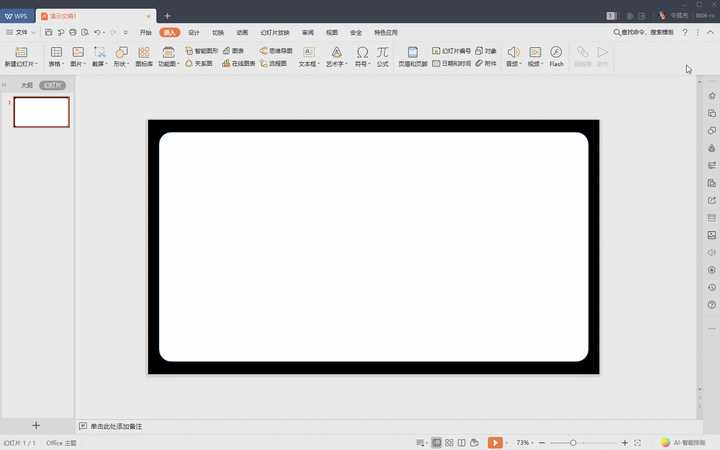Click the Function Chart (功能图) icon
This screenshot has width=720, height=450.
point(169,52)
